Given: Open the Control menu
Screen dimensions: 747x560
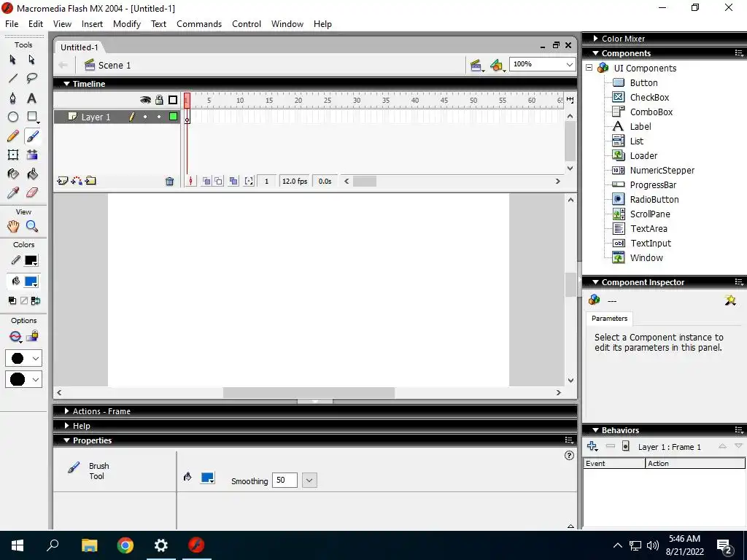Looking at the screenshot, I should pyautogui.click(x=247, y=24).
